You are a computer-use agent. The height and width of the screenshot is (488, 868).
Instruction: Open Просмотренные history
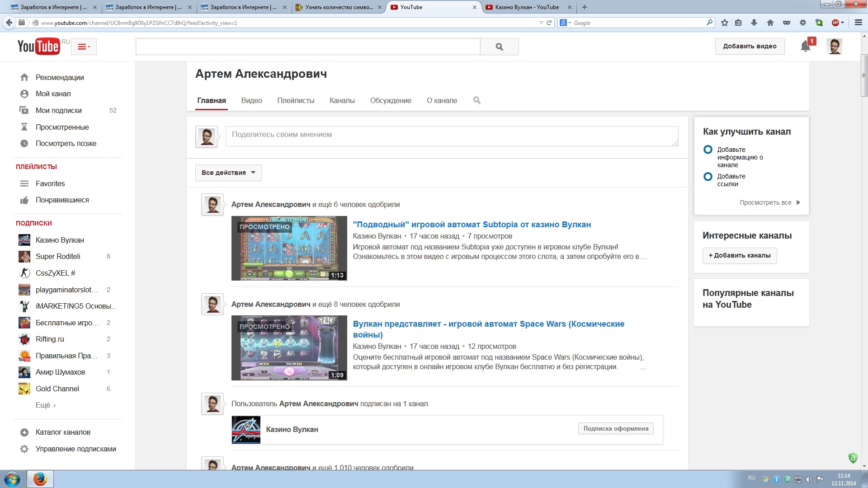(62, 127)
